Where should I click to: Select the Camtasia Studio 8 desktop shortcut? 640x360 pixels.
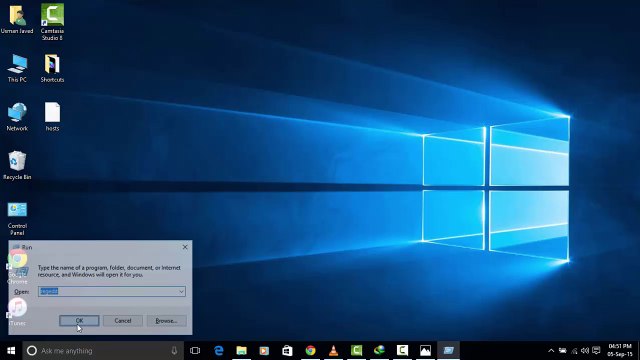coord(52,22)
